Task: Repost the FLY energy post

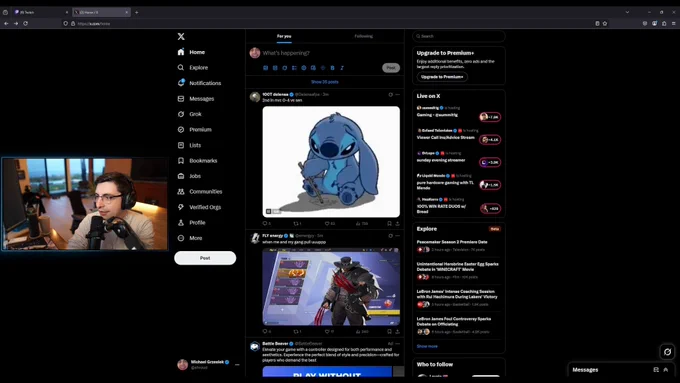Action: [x=297, y=331]
